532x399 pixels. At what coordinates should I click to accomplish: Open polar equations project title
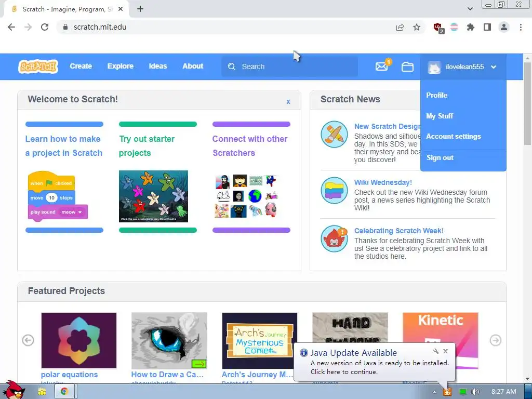tap(69, 375)
